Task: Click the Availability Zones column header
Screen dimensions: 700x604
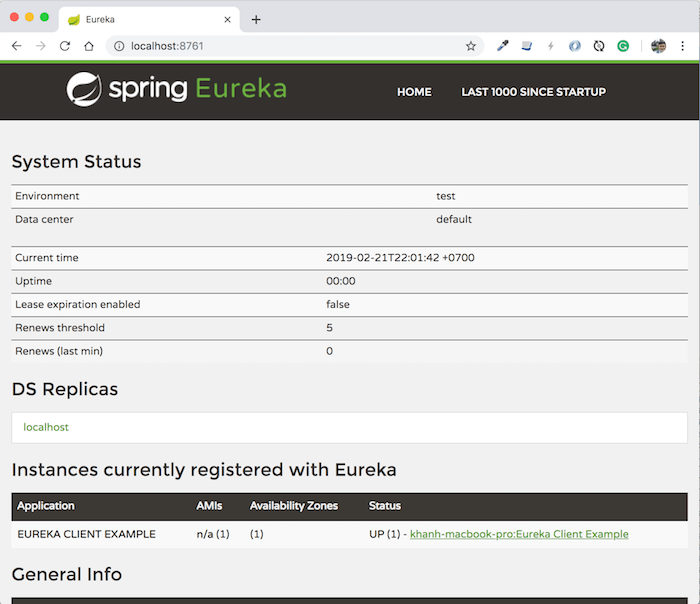Action: [294, 506]
